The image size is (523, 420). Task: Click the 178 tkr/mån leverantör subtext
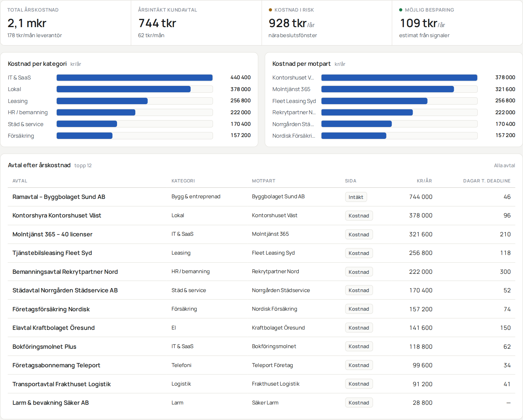(x=34, y=35)
